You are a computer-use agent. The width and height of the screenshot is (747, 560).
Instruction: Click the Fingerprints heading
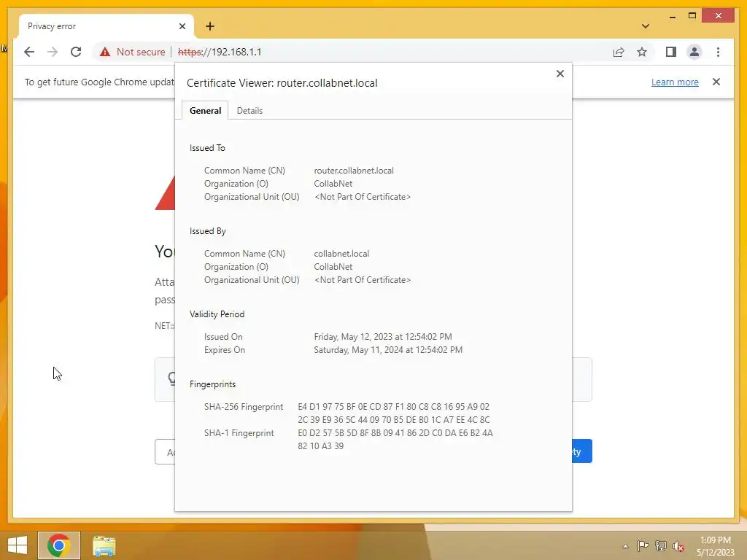tap(212, 384)
